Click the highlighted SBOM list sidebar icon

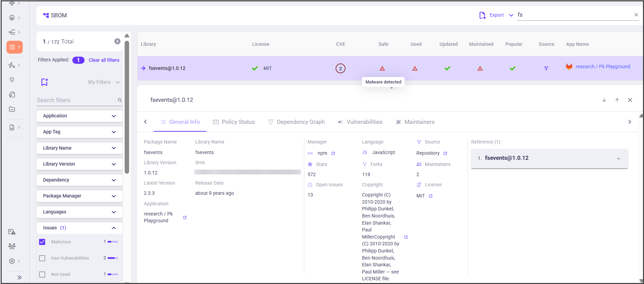14,47
